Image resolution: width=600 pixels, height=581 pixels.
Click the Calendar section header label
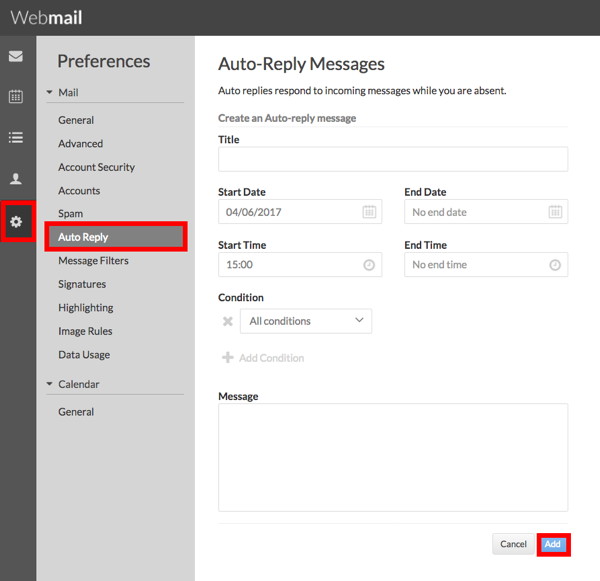[78, 384]
